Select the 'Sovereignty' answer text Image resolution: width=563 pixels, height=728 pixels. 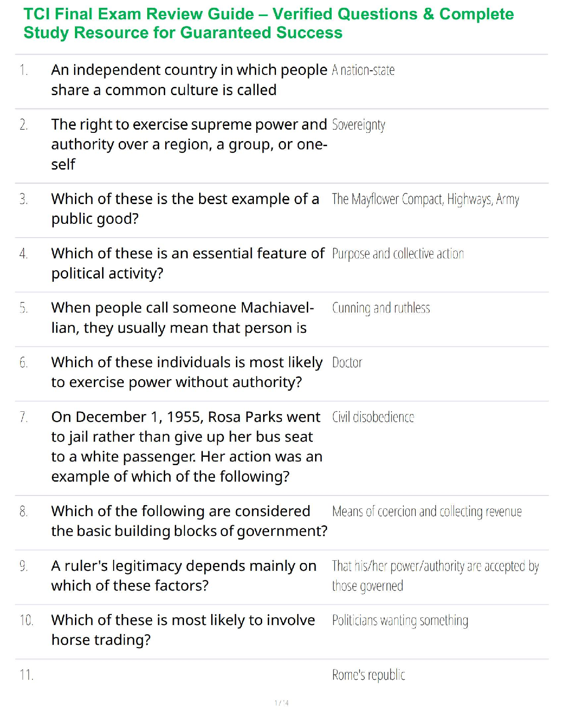pos(358,125)
